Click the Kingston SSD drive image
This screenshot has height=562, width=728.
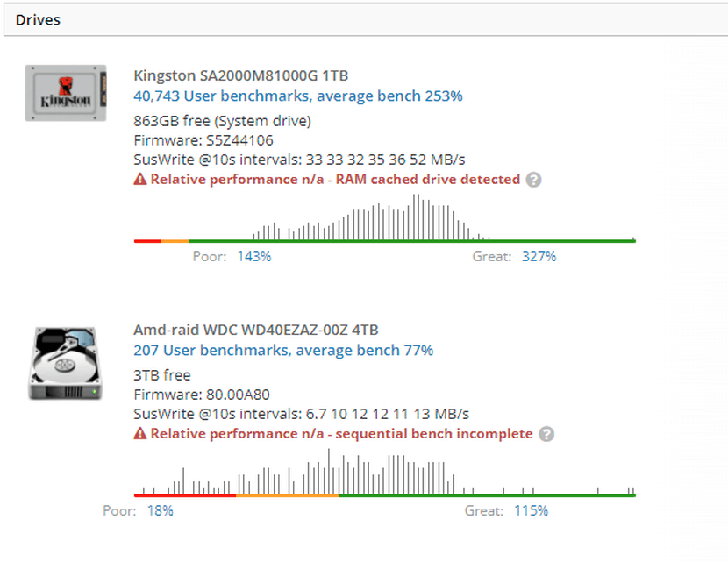[66, 93]
